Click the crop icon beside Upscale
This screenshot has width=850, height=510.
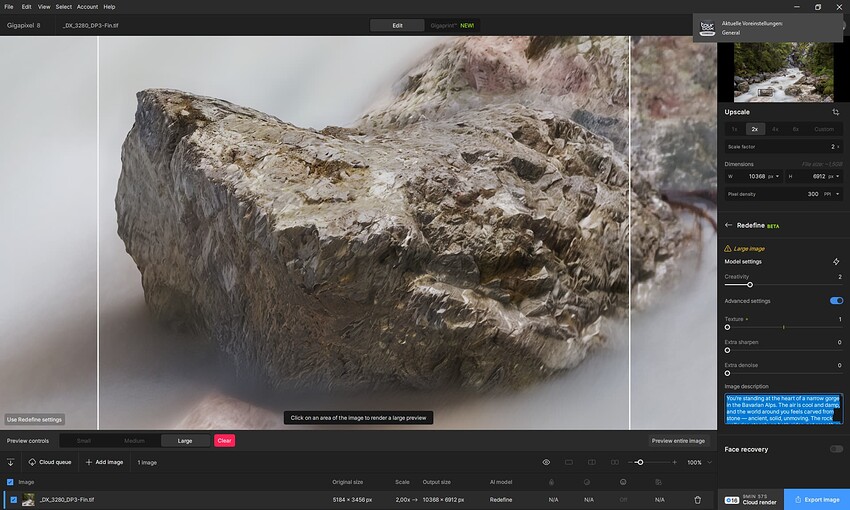(x=835, y=112)
